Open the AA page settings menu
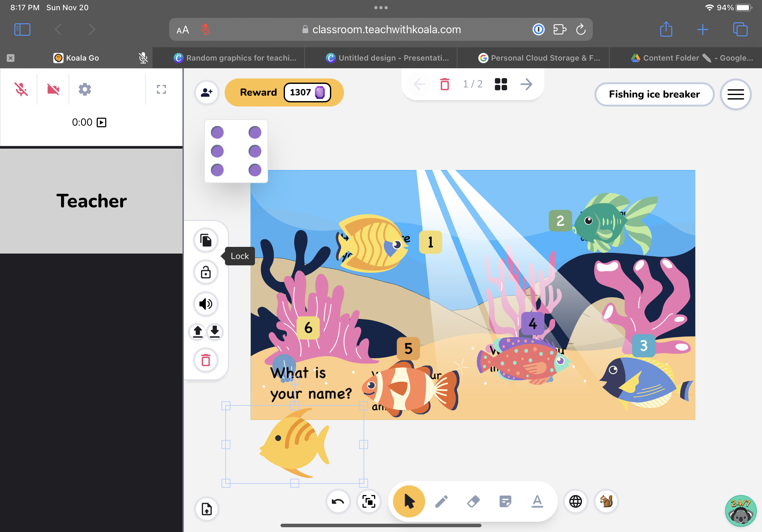Viewport: 762px width, 532px height. pos(183,29)
